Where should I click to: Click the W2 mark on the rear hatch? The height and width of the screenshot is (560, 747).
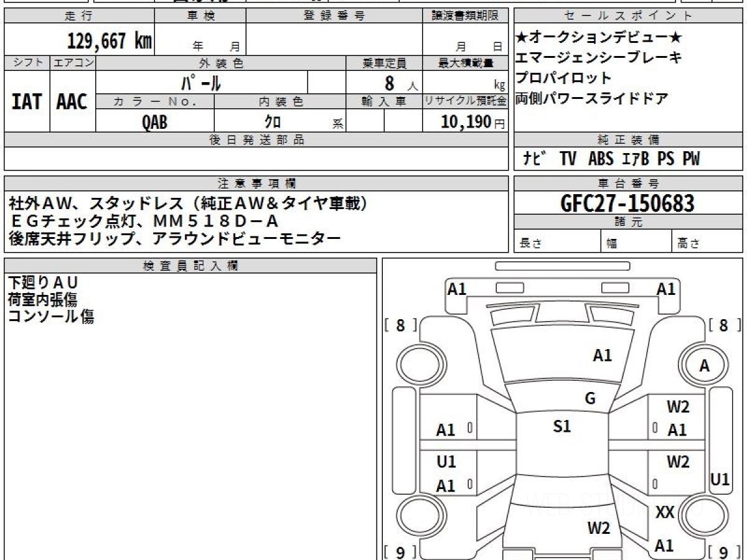point(599,529)
